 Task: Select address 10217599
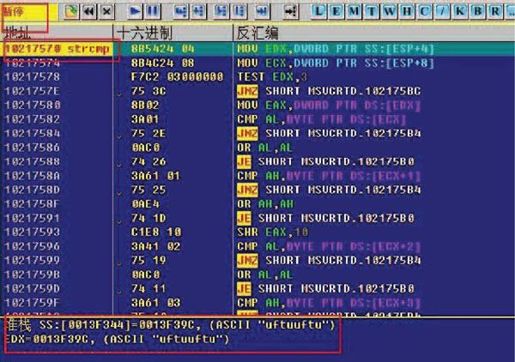point(32,260)
